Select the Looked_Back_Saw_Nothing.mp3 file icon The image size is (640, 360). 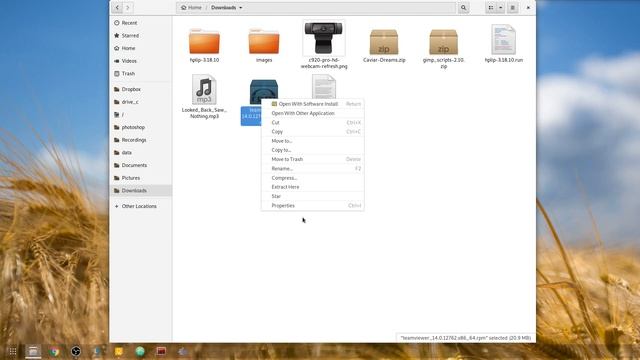(204, 89)
